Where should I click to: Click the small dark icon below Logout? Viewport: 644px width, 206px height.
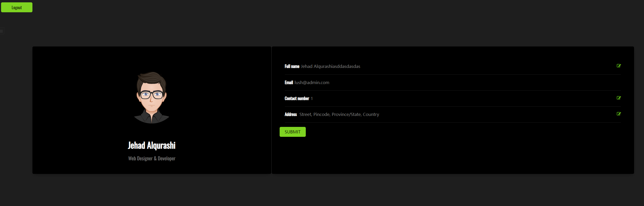click(2, 31)
